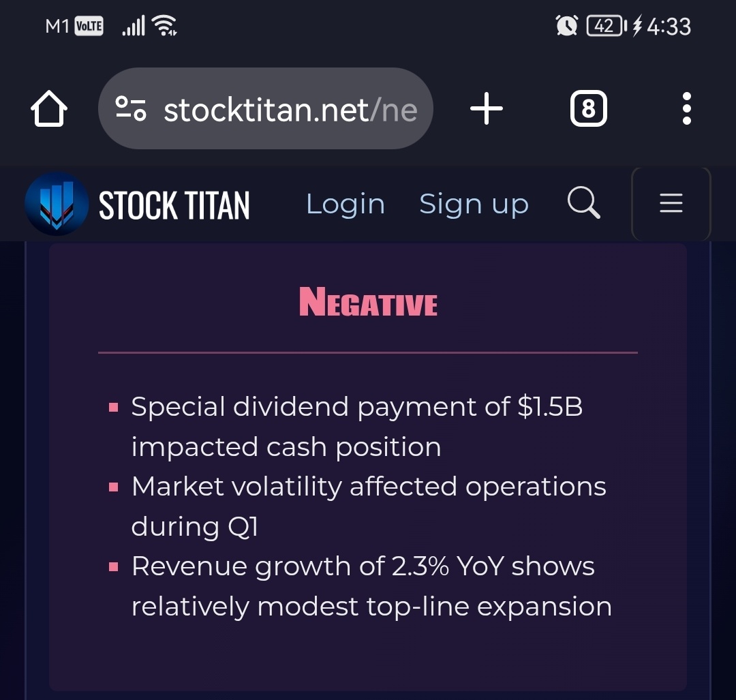Select the special dividend payment bullet
The image size is (736, 700).
(x=356, y=426)
